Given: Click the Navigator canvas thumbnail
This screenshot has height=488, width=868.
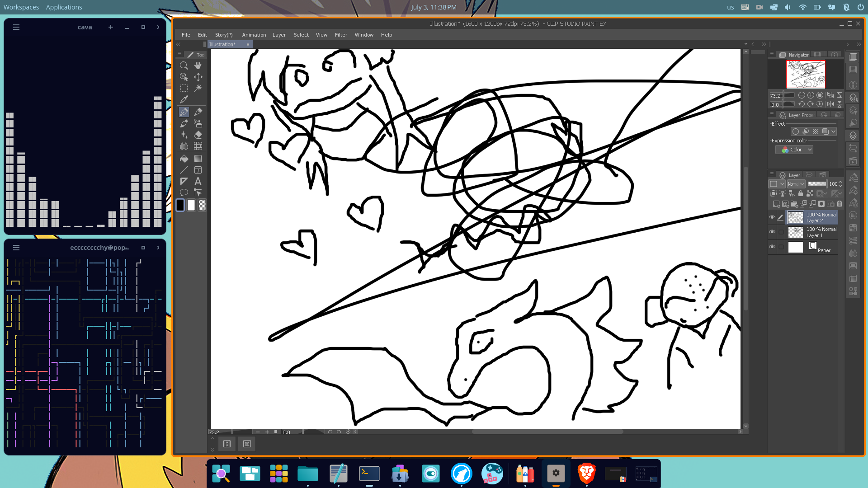Looking at the screenshot, I should [x=806, y=74].
